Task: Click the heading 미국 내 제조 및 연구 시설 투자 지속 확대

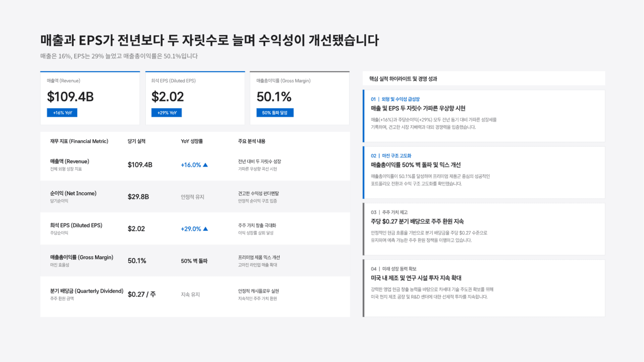Action: (416, 278)
